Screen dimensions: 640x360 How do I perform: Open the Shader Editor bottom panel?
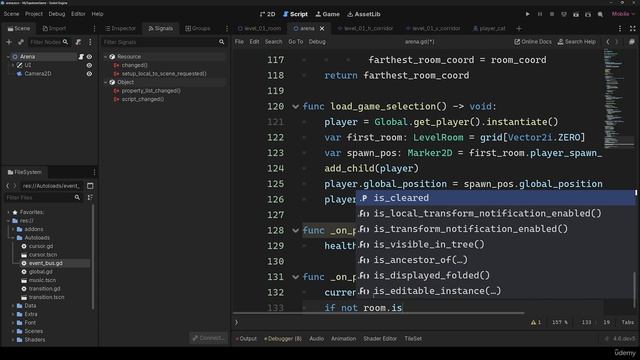[380, 339]
